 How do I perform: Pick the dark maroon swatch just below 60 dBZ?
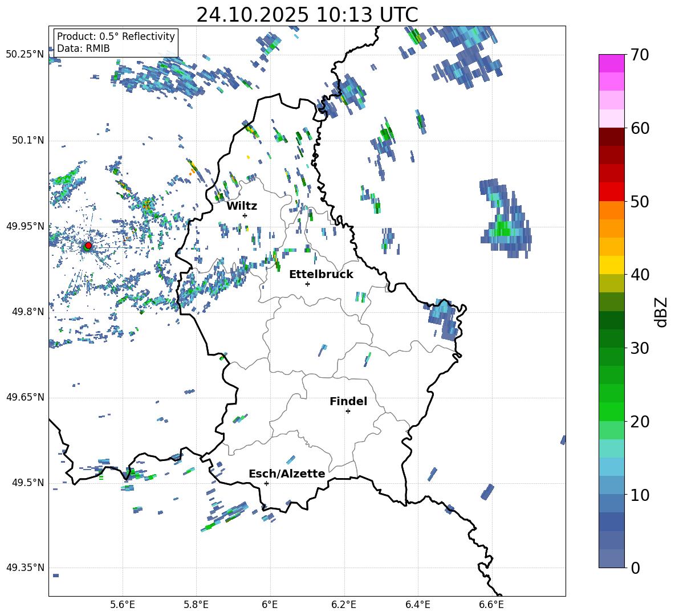(x=612, y=137)
